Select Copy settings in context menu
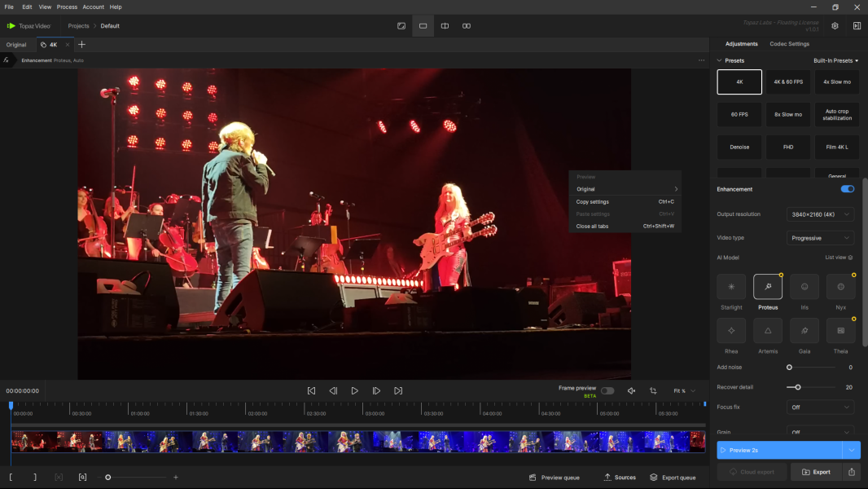This screenshot has width=868, height=489. [593, 201]
